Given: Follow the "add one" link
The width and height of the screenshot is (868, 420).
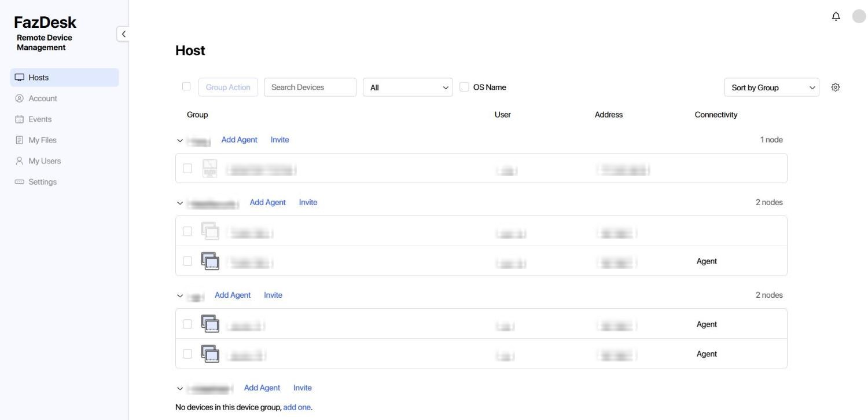Looking at the screenshot, I should tap(297, 407).
